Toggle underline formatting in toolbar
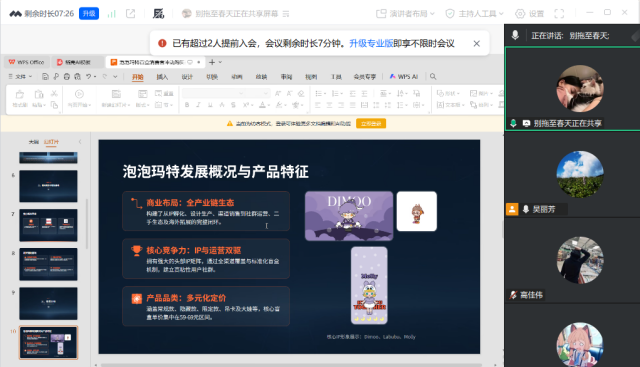Screen dimensions: 640x367 210,105
